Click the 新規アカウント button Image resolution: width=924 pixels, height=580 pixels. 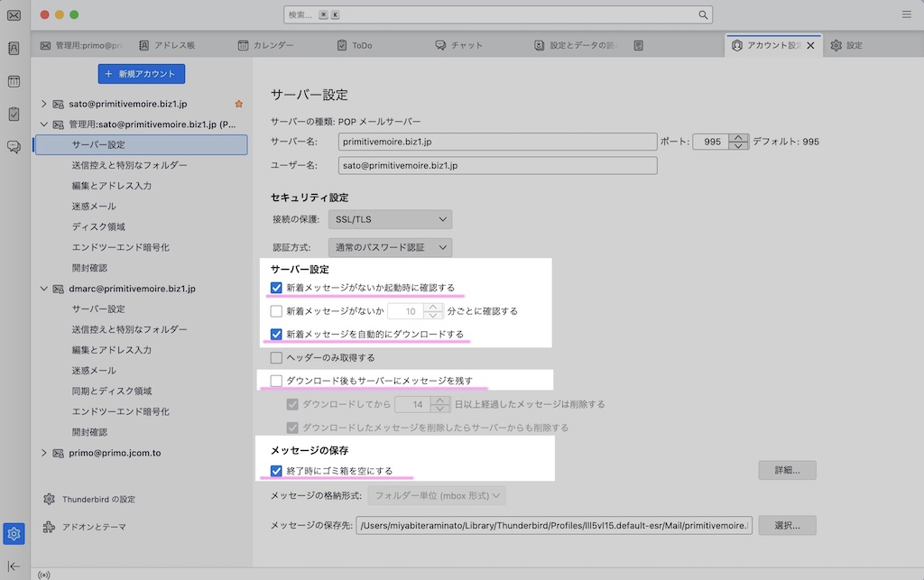click(141, 74)
